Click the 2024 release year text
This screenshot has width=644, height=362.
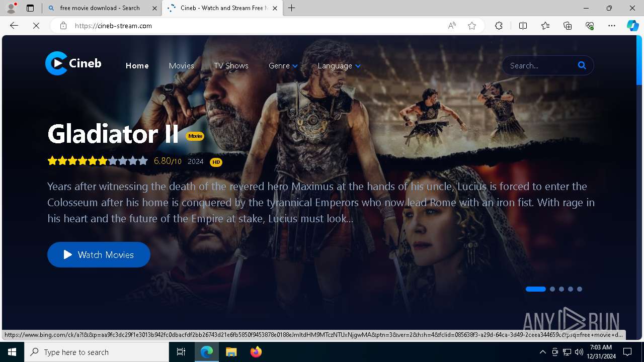pyautogui.click(x=196, y=161)
